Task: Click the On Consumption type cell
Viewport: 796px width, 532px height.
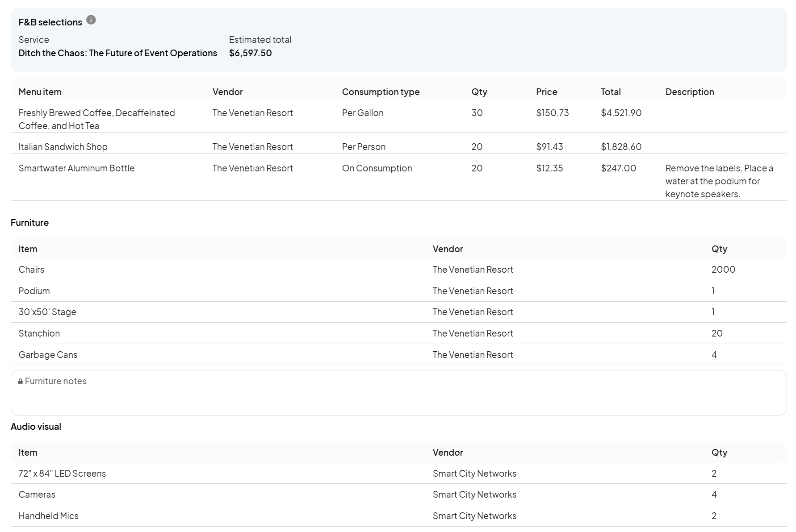Action: (x=377, y=168)
